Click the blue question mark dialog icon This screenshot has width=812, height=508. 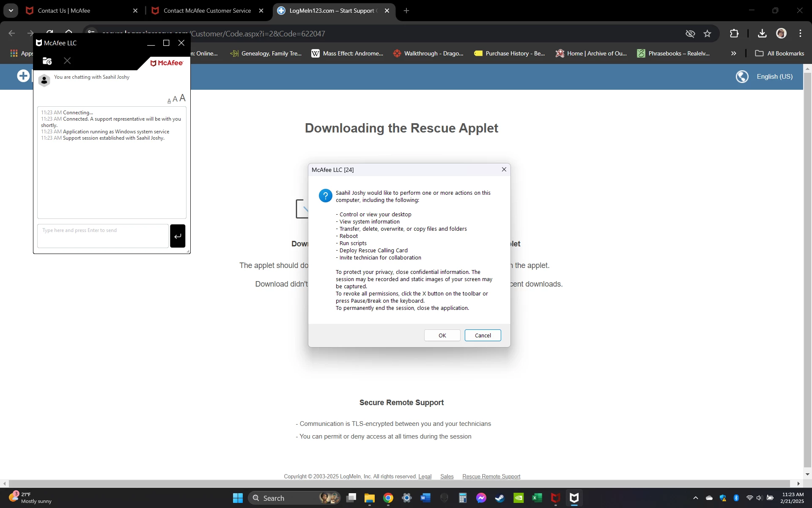pos(325,196)
